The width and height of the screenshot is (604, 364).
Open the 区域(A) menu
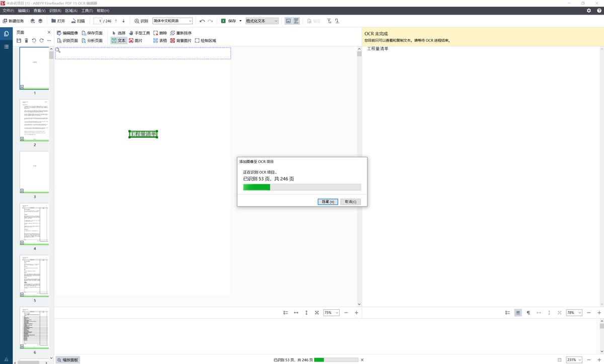click(x=71, y=11)
